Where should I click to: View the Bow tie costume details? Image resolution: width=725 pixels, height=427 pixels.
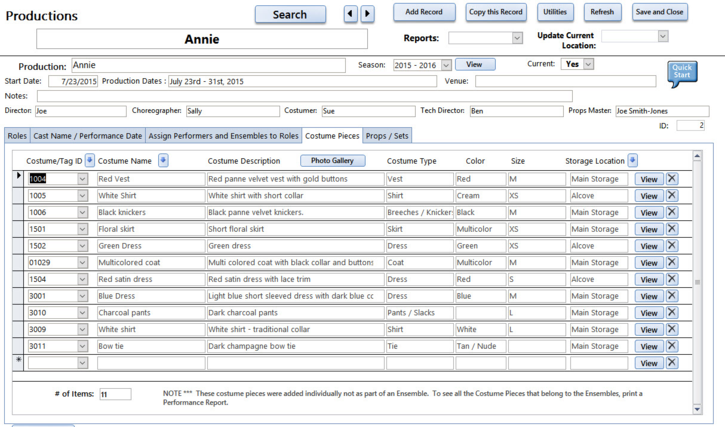coord(649,346)
